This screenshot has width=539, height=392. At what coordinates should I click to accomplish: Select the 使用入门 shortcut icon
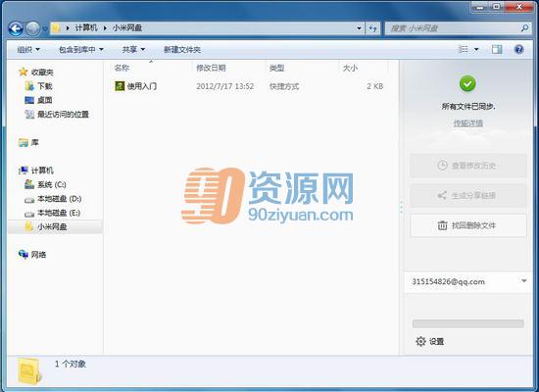(x=120, y=85)
